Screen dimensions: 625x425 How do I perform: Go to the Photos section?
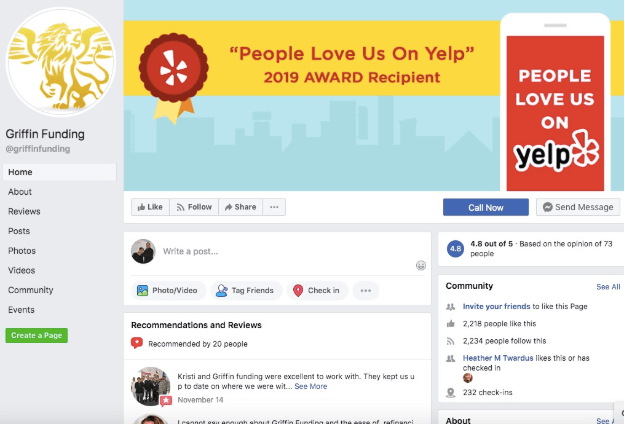pos(22,251)
